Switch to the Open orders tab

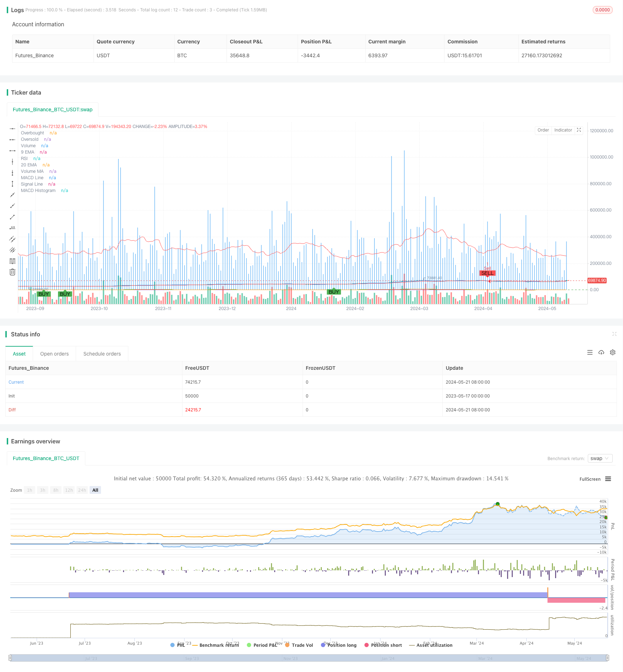point(54,354)
